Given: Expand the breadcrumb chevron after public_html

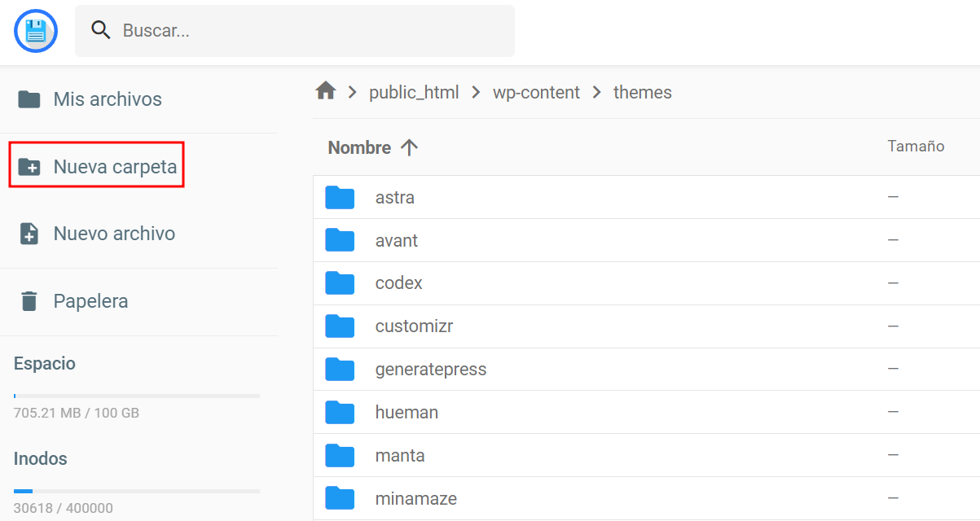Looking at the screenshot, I should coord(475,92).
